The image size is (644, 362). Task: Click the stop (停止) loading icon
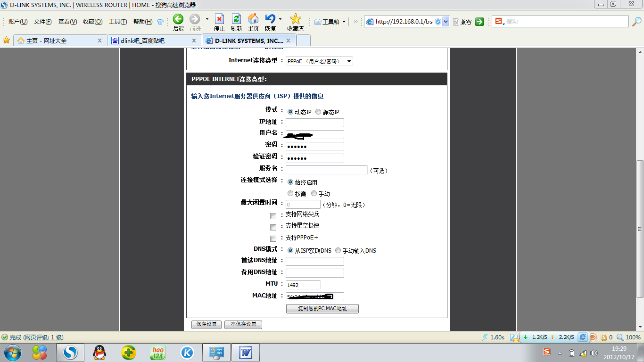click(x=219, y=19)
